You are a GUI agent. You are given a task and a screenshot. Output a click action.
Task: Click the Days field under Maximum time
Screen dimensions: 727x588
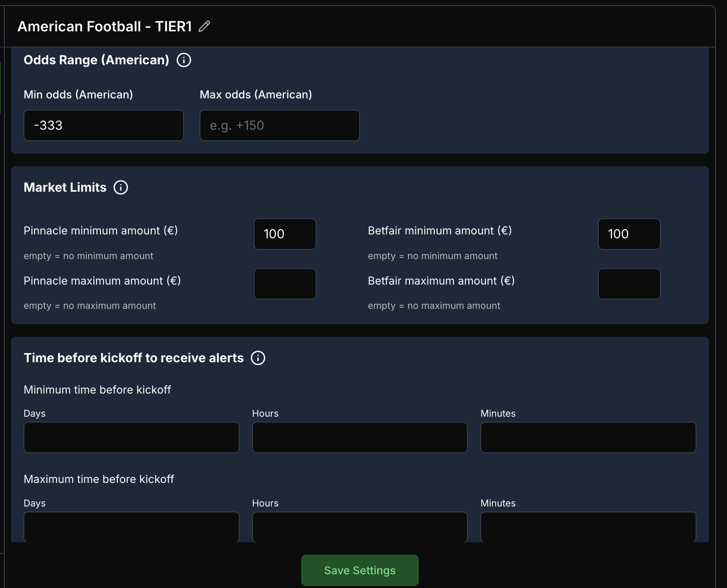click(131, 527)
